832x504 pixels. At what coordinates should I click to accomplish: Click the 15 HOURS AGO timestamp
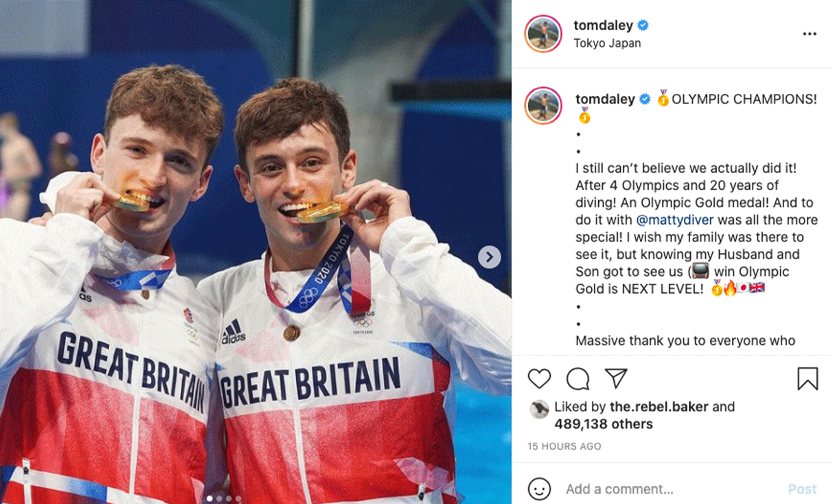(x=564, y=446)
